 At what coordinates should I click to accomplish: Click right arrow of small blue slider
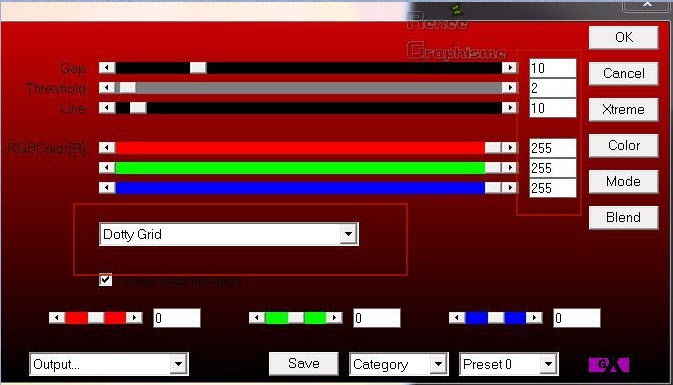(x=534, y=318)
